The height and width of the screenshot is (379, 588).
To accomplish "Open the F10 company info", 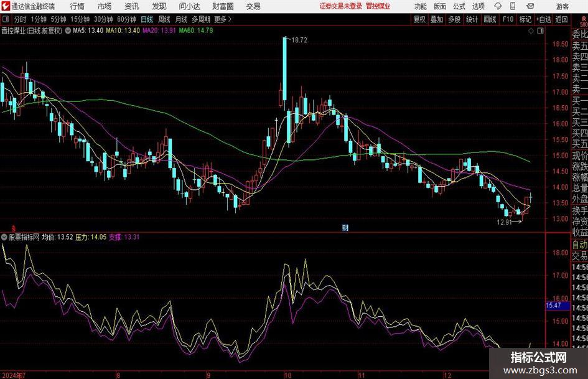I will 508,19.
